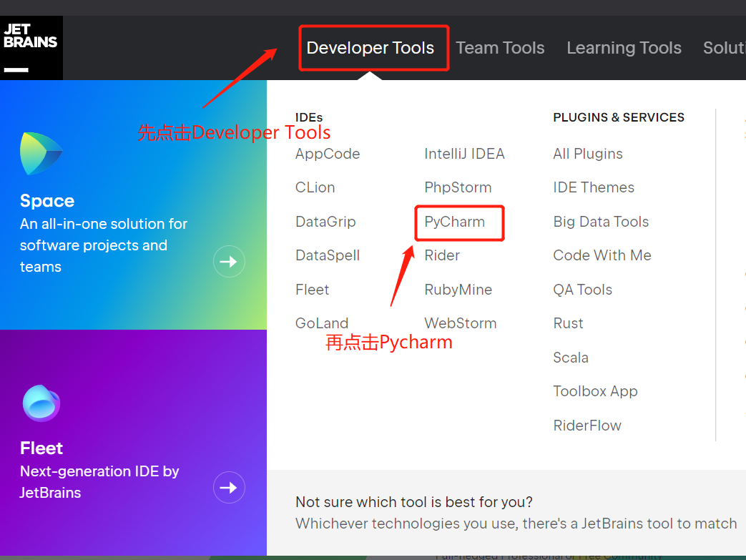746x560 pixels.
Task: Click the Fleet product logo icon
Action: (x=41, y=403)
